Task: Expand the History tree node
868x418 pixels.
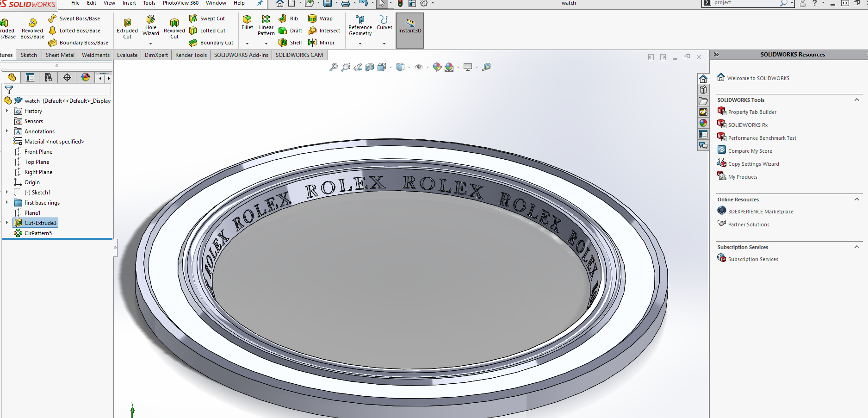Action: pyautogui.click(x=7, y=111)
